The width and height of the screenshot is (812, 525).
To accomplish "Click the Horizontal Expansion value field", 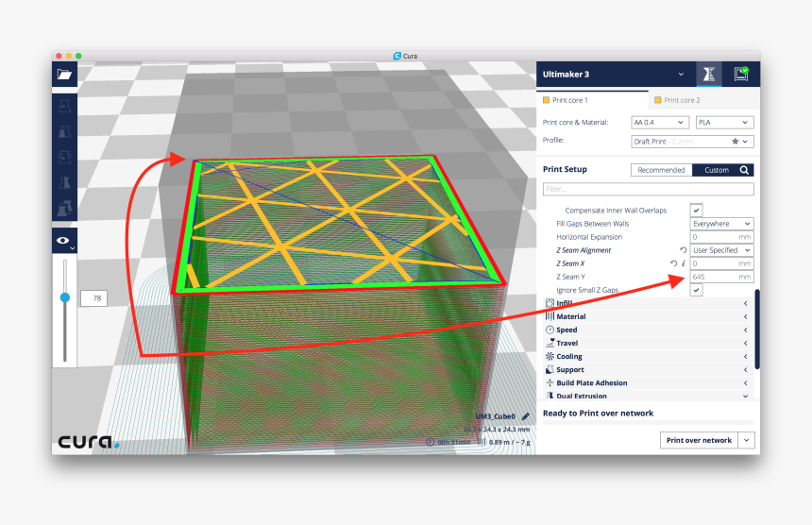I will [x=722, y=237].
